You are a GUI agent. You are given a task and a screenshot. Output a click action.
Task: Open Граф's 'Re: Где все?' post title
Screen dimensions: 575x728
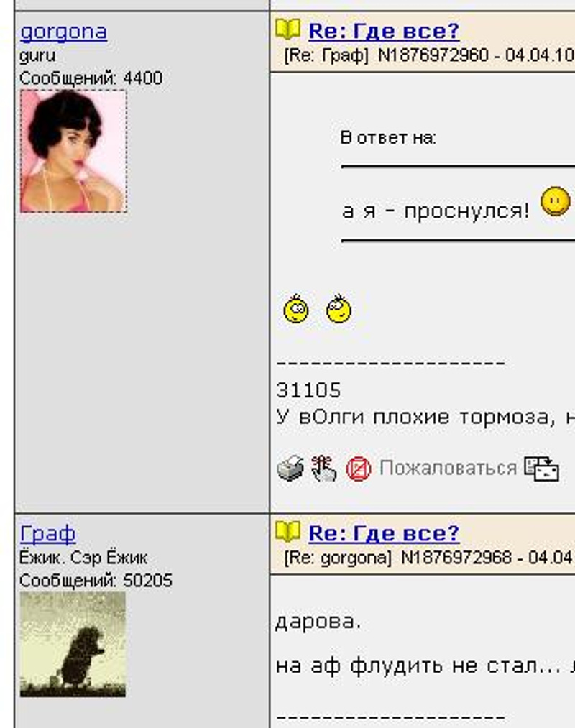[384, 533]
